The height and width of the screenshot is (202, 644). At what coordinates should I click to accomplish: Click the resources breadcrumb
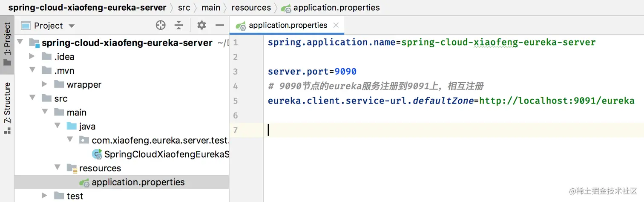251,8
